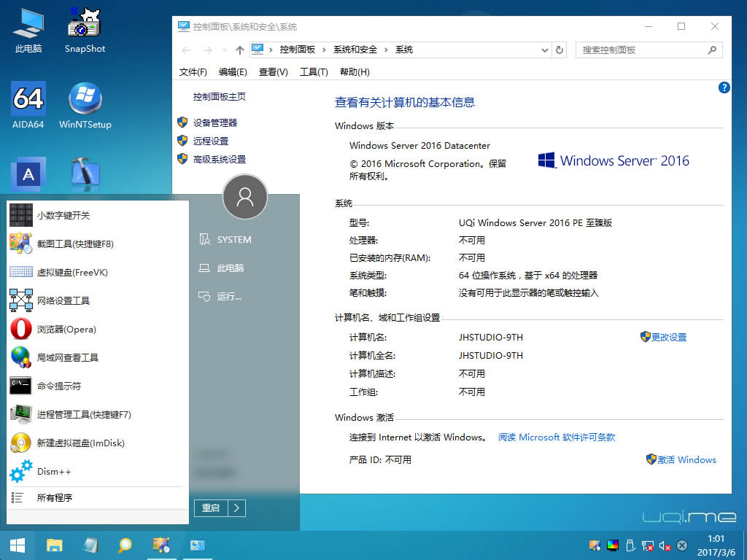Open the screenshot tool on the taskbar
Viewport: 747px width, 560px height.
[x=161, y=545]
